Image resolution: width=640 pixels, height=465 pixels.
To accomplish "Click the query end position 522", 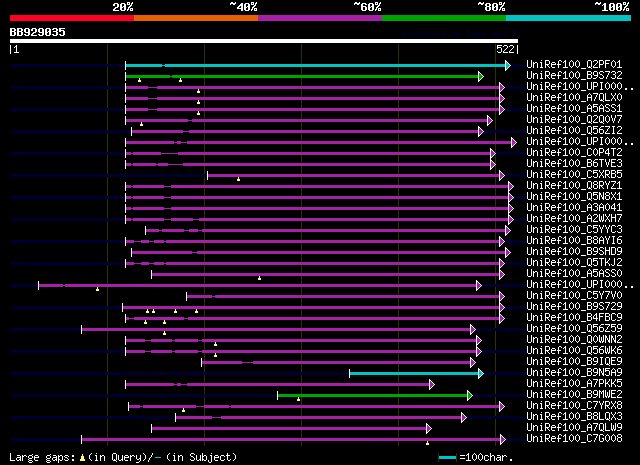I will pos(505,49).
